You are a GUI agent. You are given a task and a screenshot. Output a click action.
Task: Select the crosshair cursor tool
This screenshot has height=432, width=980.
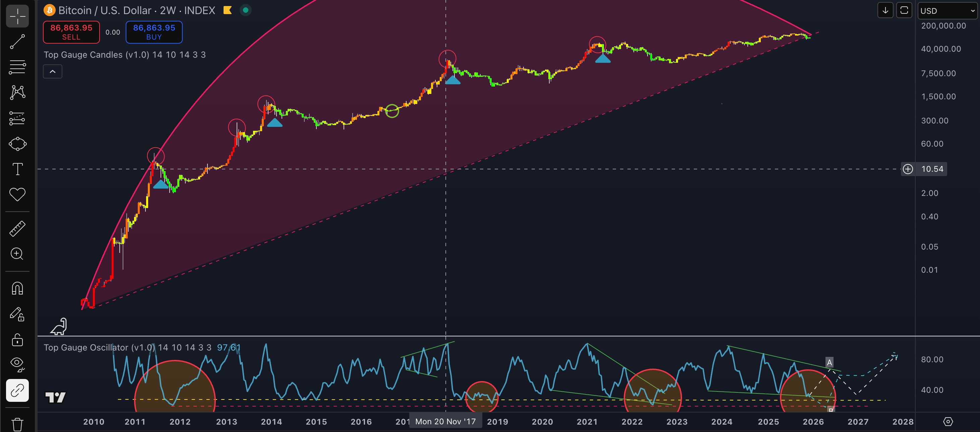tap(17, 16)
